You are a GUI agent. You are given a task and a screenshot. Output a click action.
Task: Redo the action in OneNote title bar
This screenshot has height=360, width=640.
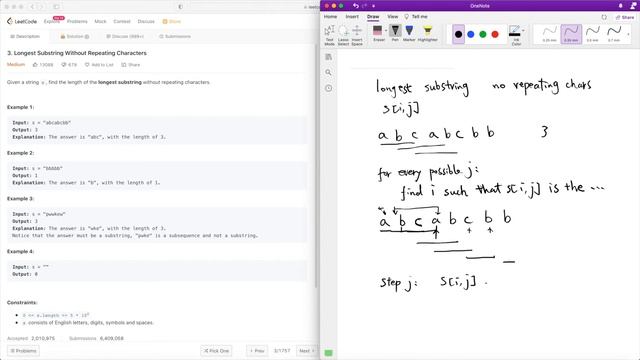point(364,6)
